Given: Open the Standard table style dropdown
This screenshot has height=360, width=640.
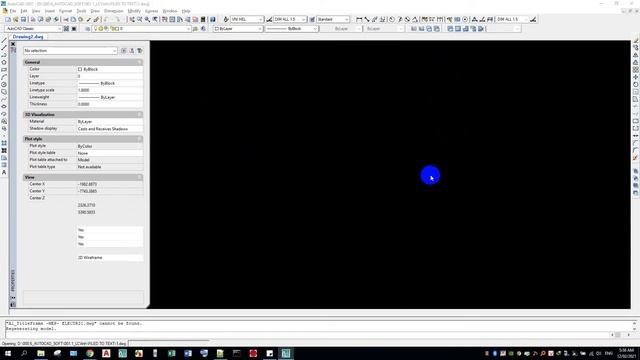Looking at the screenshot, I should 333,19.
